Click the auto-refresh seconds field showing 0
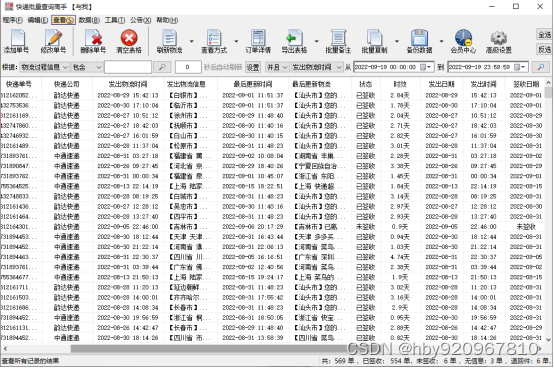This screenshot has height=368, width=554. 188,67
